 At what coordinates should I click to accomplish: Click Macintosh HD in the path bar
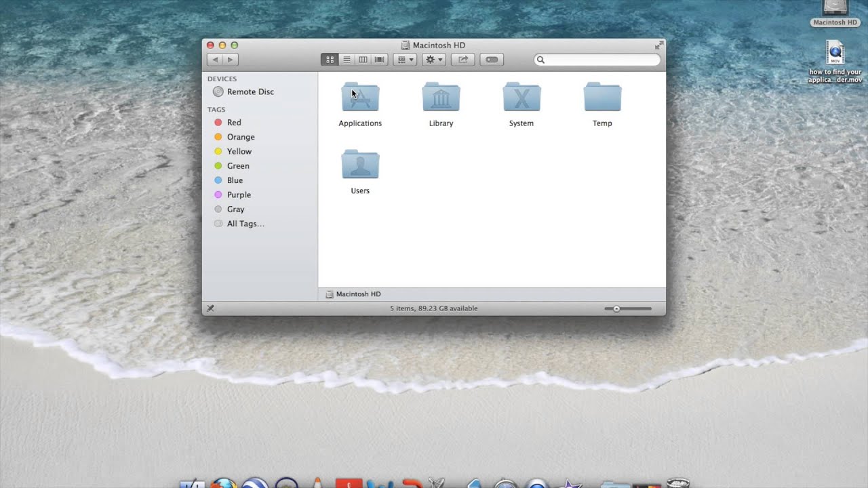pos(353,294)
